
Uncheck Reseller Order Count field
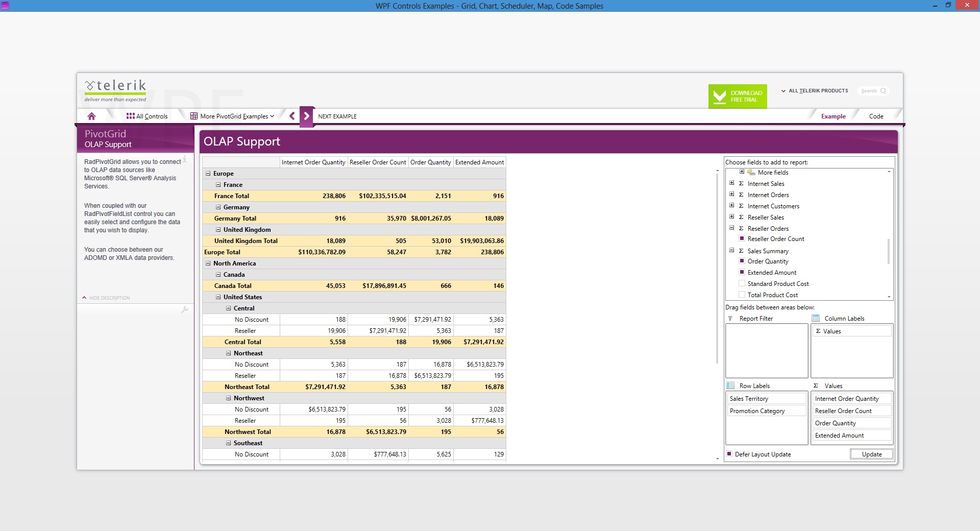(742, 238)
